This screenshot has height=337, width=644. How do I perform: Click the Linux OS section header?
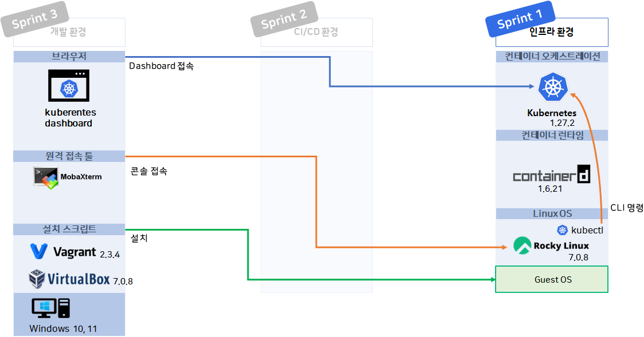click(552, 213)
